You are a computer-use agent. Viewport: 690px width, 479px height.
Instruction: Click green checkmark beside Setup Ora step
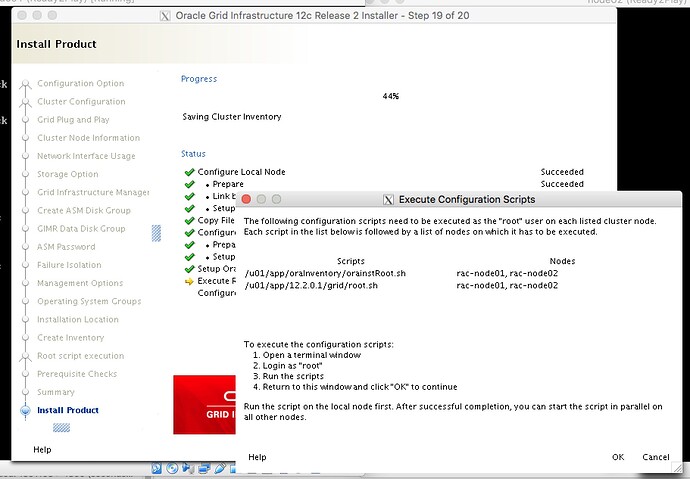(189, 269)
